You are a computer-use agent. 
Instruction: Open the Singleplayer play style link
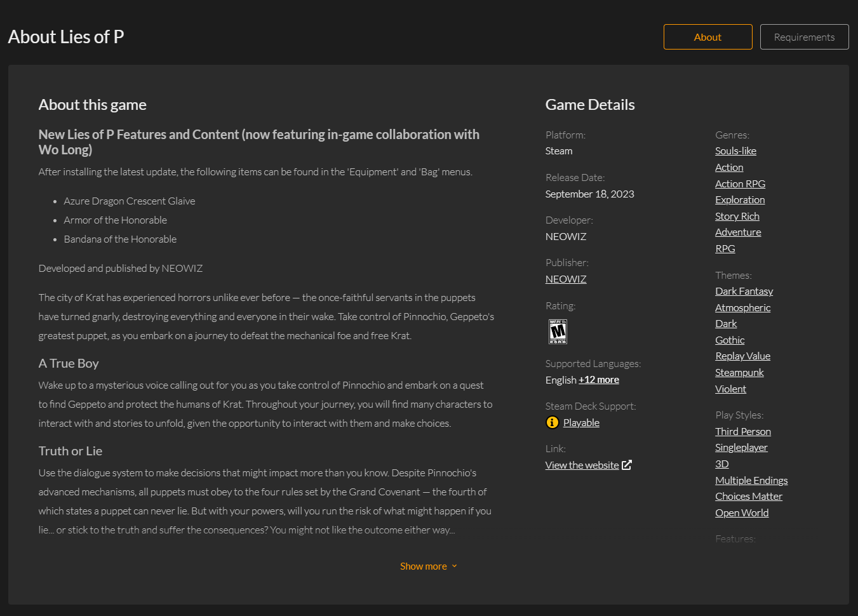[x=741, y=448]
